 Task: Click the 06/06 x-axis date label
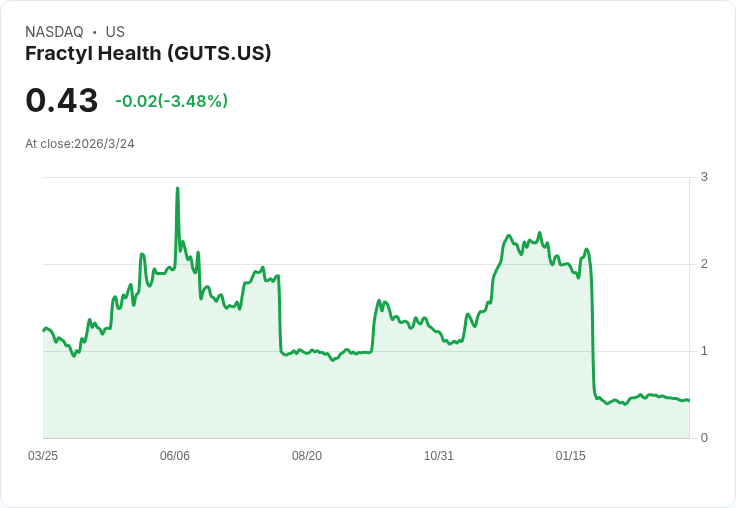[175, 456]
